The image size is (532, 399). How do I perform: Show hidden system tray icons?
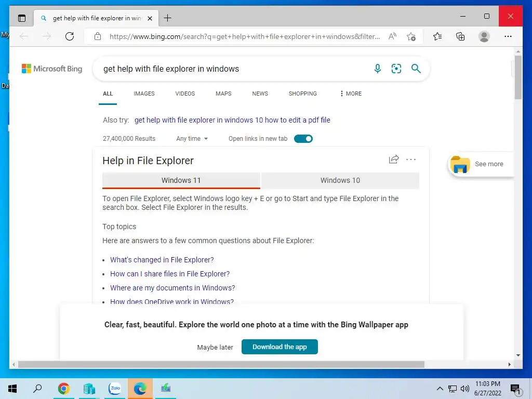[x=440, y=389]
